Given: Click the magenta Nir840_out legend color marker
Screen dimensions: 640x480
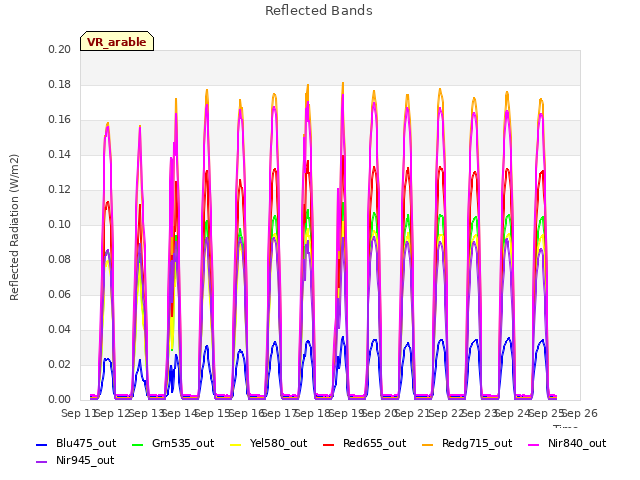Looking at the screenshot, I should [533, 444].
